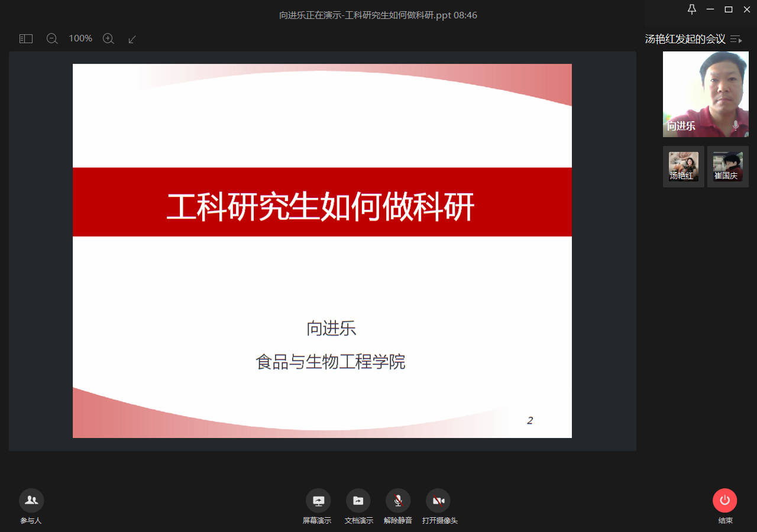Image resolution: width=757 pixels, height=532 pixels.
Task: Click the 100% zoom level value
Action: point(80,38)
